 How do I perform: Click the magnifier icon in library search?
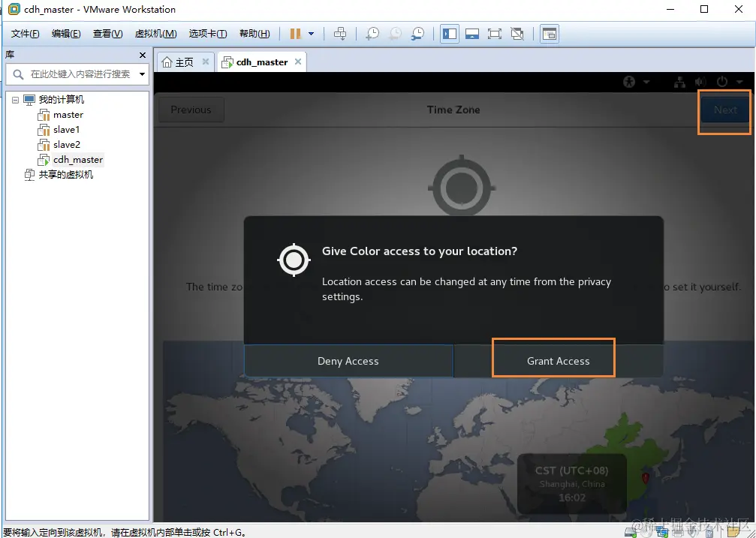point(18,74)
